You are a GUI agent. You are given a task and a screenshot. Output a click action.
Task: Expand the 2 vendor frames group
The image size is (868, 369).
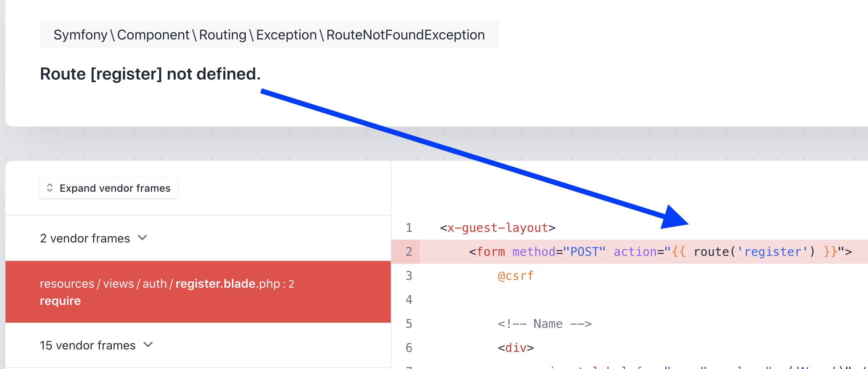(85, 238)
